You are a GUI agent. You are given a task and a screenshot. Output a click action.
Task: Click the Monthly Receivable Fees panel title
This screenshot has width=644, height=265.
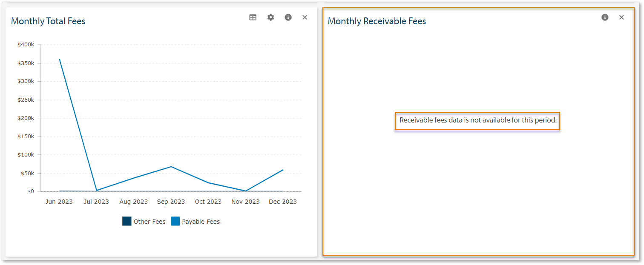click(x=377, y=21)
